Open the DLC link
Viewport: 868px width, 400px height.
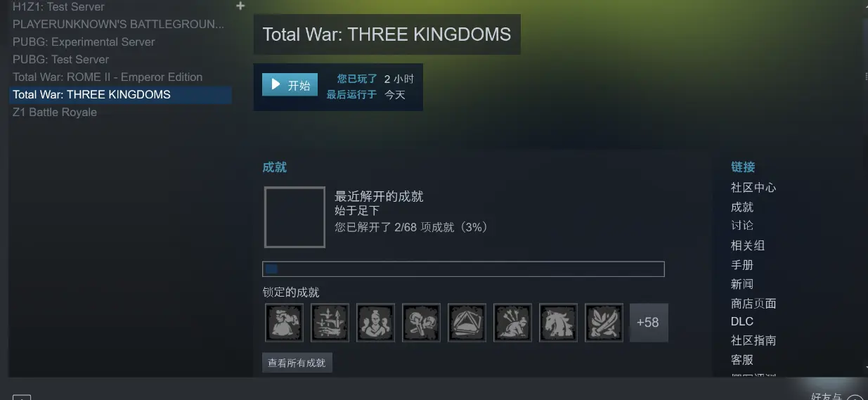(742, 321)
